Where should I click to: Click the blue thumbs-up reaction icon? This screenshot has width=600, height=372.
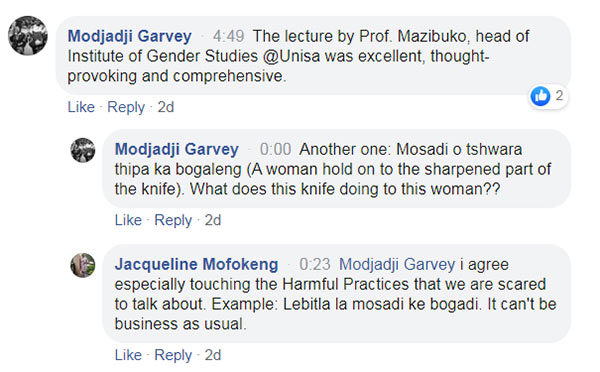pyautogui.click(x=540, y=96)
